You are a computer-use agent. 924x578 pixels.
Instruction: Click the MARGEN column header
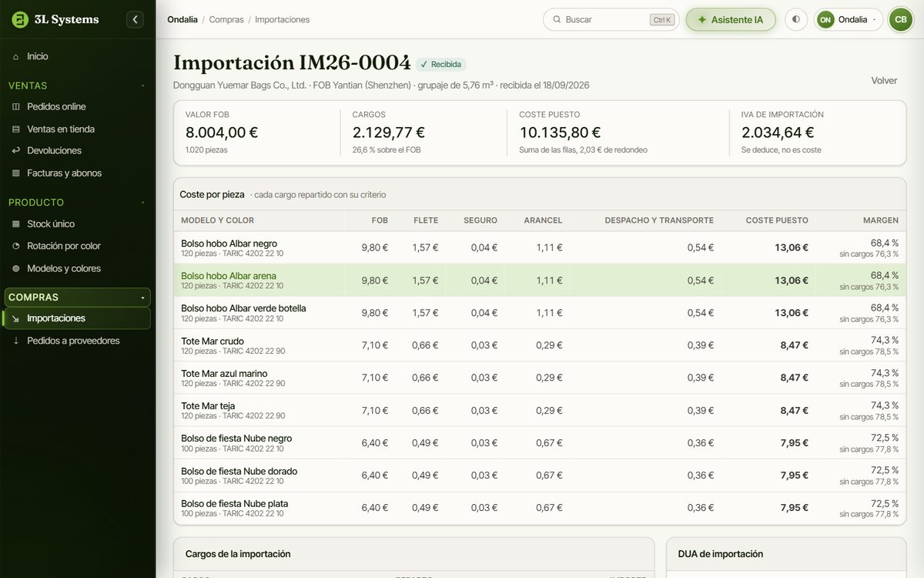[881, 220]
